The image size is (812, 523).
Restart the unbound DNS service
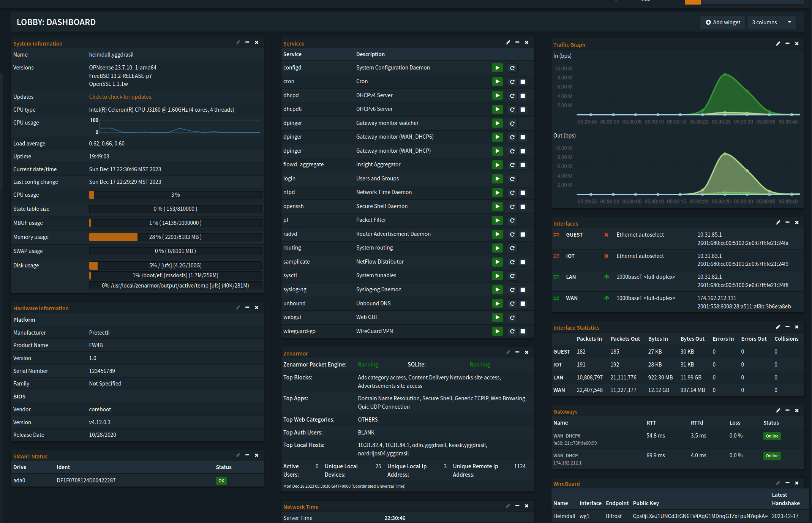pos(512,303)
